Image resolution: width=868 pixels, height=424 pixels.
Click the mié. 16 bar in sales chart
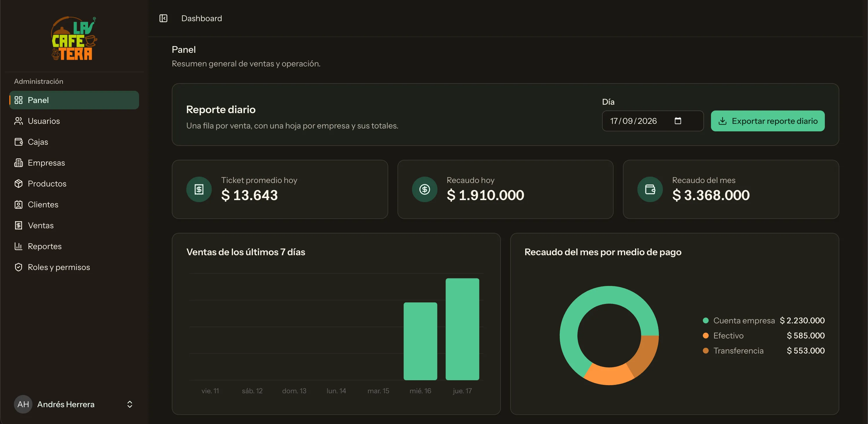coord(420,341)
